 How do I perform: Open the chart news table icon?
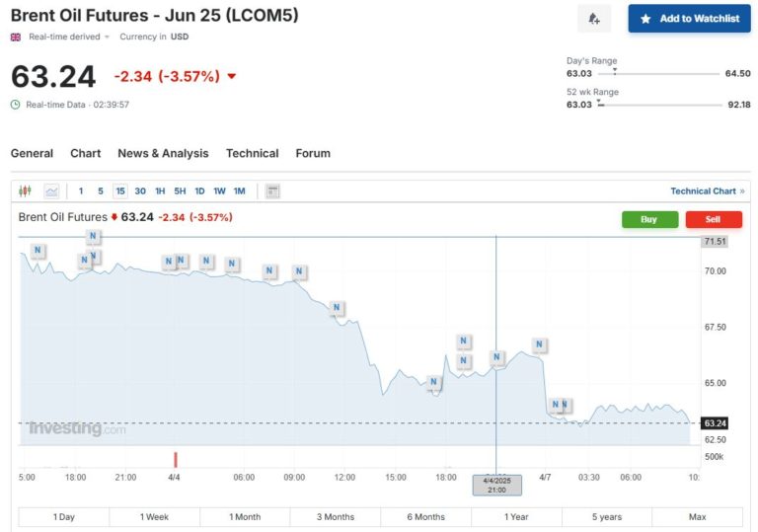coord(273,190)
